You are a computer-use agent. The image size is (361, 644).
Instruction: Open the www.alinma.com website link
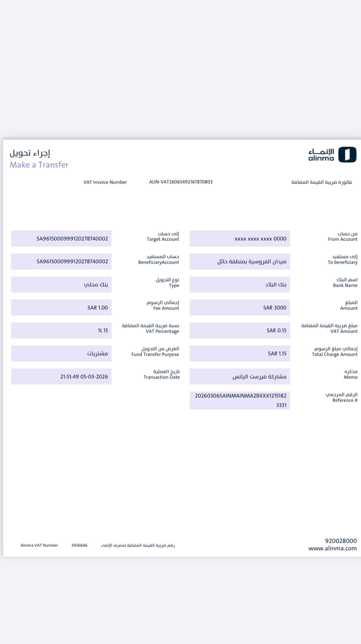coord(332,548)
